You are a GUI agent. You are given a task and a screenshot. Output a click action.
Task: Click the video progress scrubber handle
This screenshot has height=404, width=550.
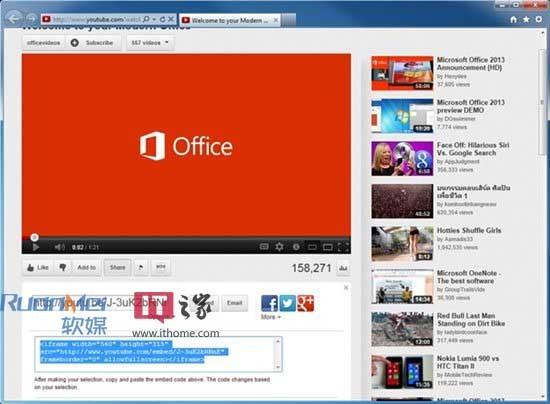coord(34,237)
